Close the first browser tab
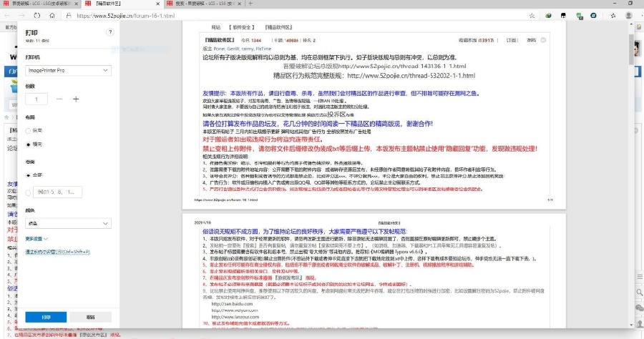Screen dimensions: 644x339 click(77, 4)
